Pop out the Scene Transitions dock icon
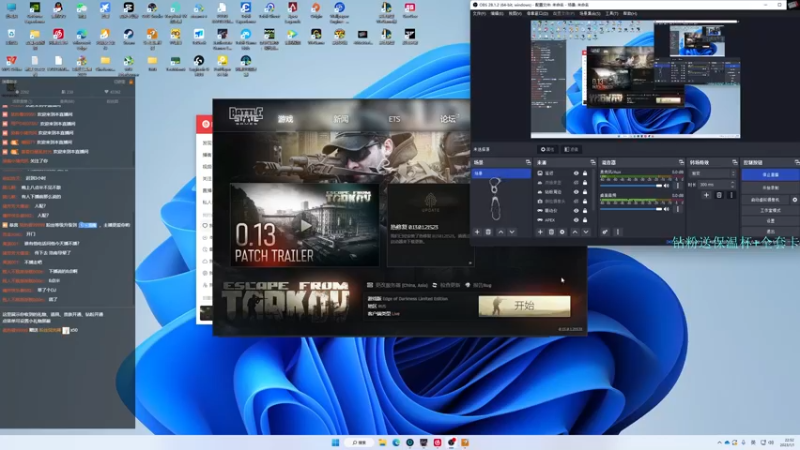 pos(735,162)
